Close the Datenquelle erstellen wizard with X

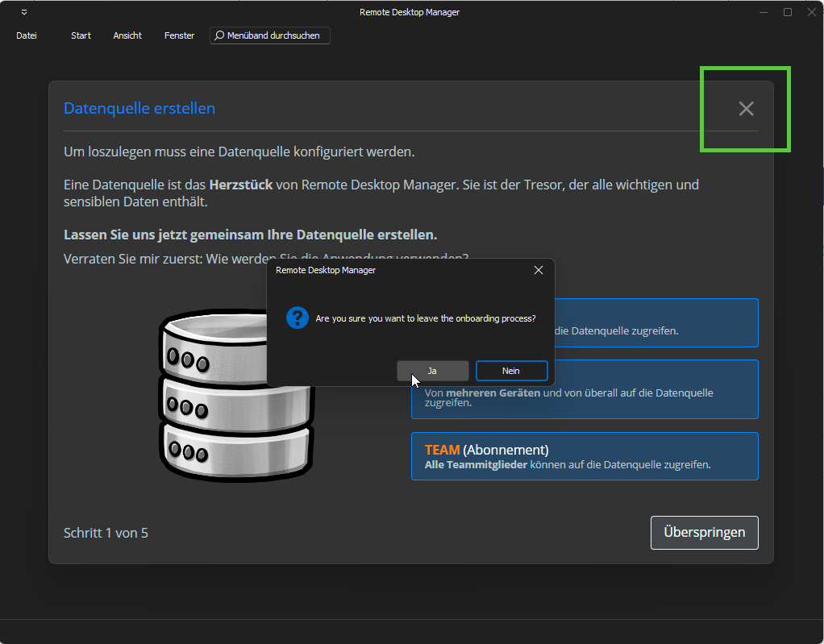point(746,109)
